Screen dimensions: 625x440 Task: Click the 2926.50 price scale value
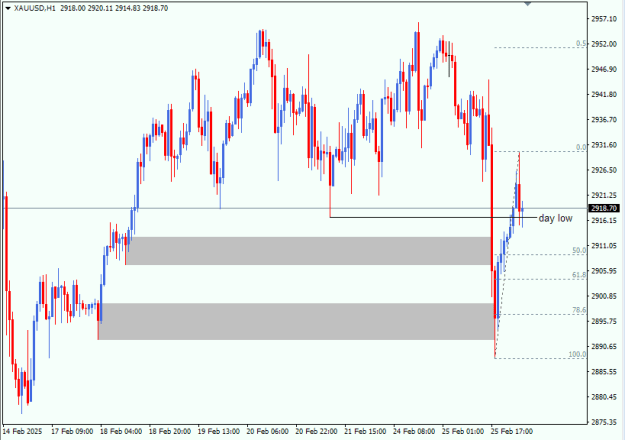[604, 170]
